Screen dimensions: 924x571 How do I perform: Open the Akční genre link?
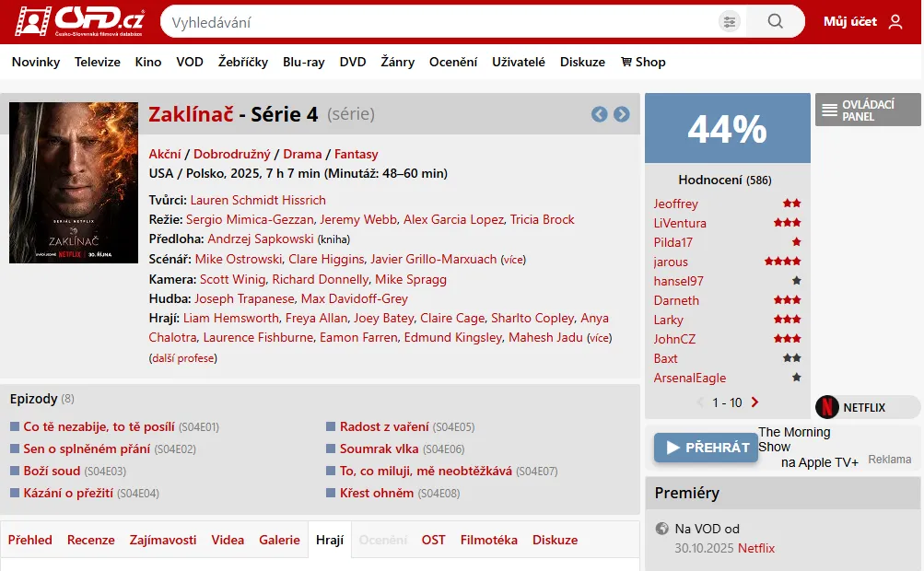coord(164,155)
